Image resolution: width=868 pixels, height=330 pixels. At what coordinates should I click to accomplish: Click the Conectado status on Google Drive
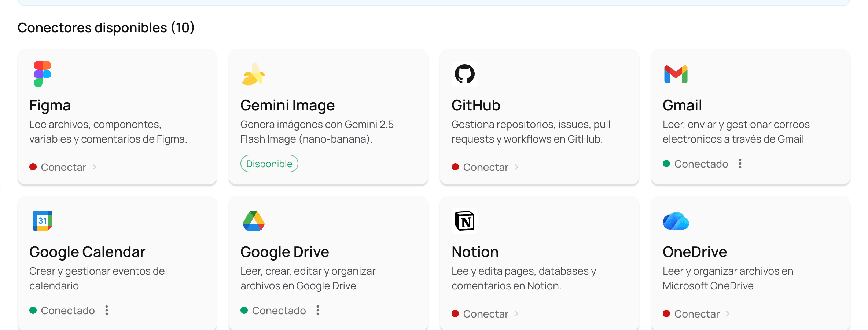click(x=279, y=311)
